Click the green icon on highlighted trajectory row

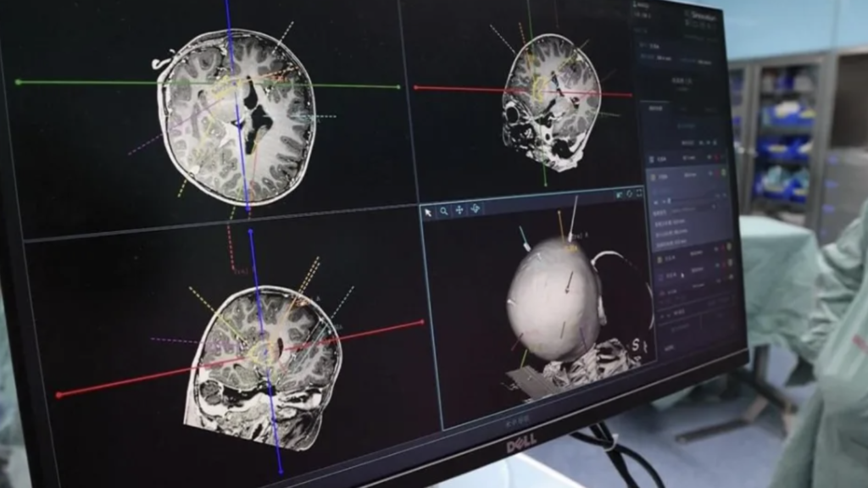[x=724, y=172]
